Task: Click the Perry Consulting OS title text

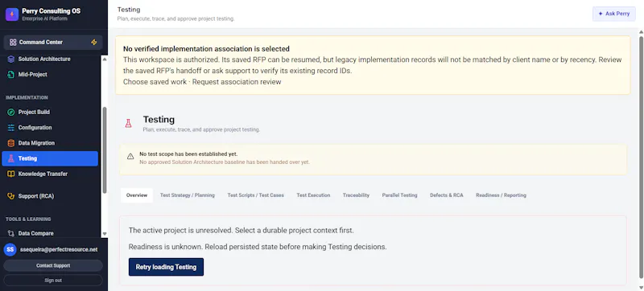Action: point(51,11)
